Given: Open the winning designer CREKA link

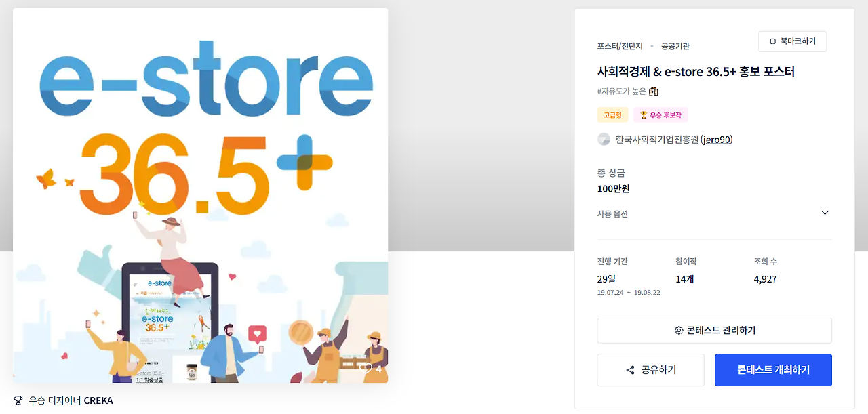Looking at the screenshot, I should [x=98, y=400].
